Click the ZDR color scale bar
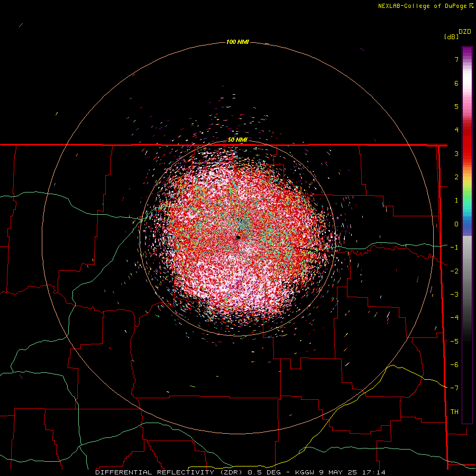 tap(467, 235)
